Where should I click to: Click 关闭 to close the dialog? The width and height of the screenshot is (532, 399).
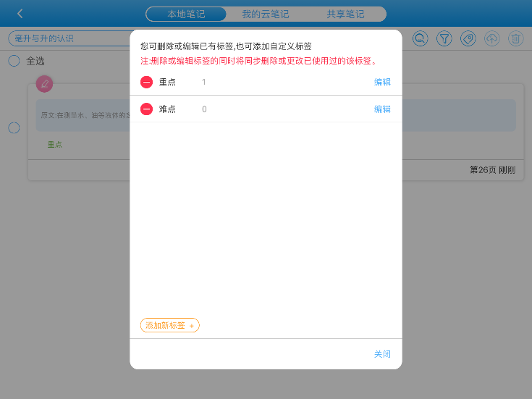[x=382, y=354]
